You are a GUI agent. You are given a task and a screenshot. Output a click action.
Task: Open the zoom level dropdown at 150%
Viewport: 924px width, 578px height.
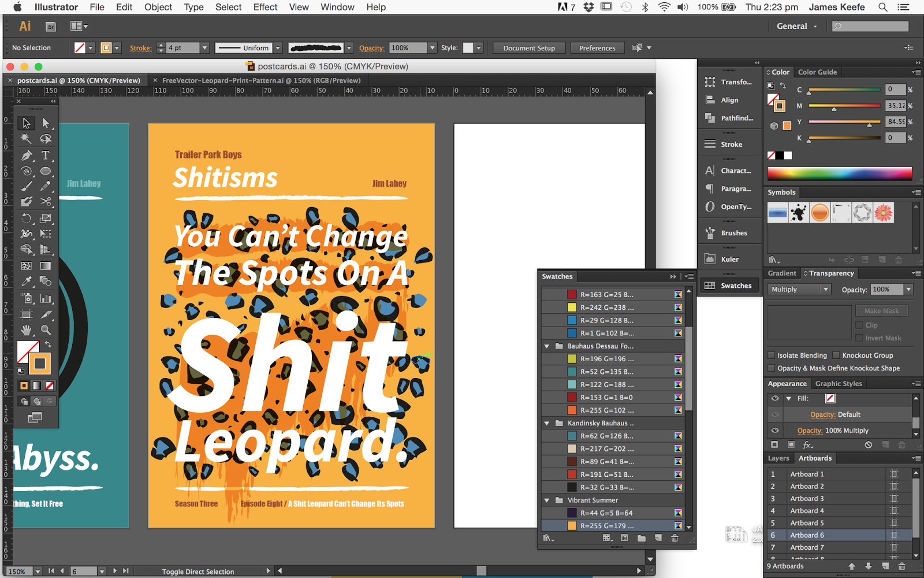click(x=38, y=572)
